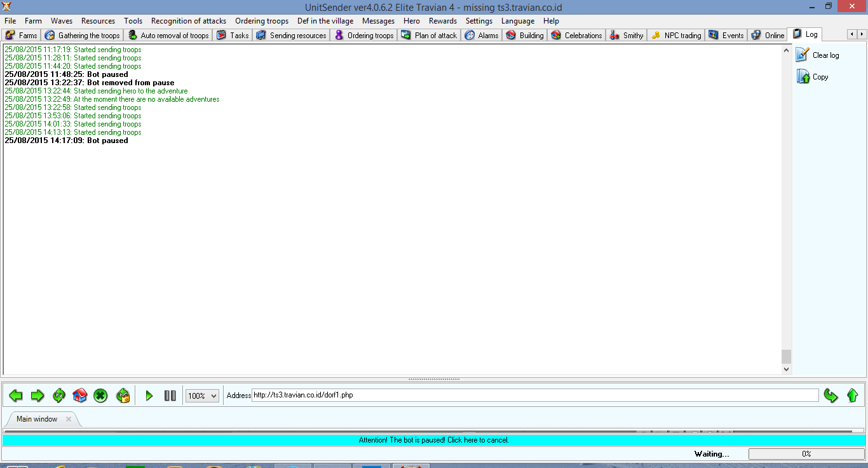The image size is (868, 468).
Task: Open the Hero menu
Action: tap(412, 21)
